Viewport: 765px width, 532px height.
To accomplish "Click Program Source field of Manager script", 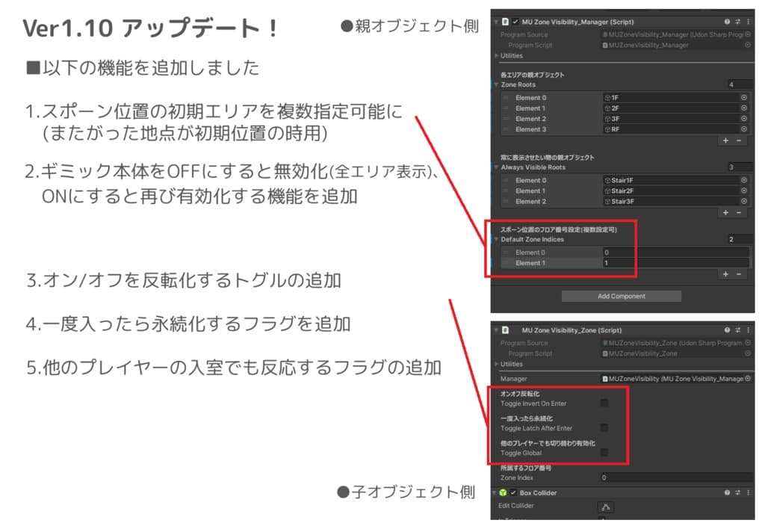I will (x=676, y=34).
